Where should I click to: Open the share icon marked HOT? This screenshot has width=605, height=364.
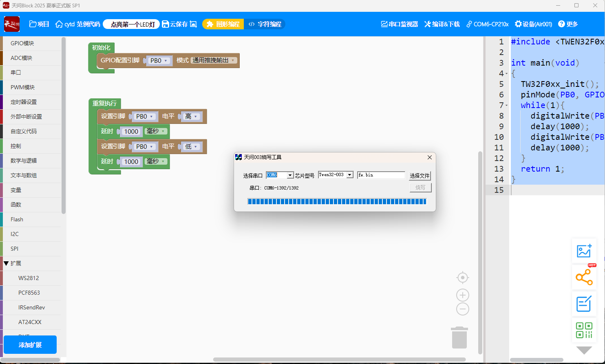click(x=584, y=278)
